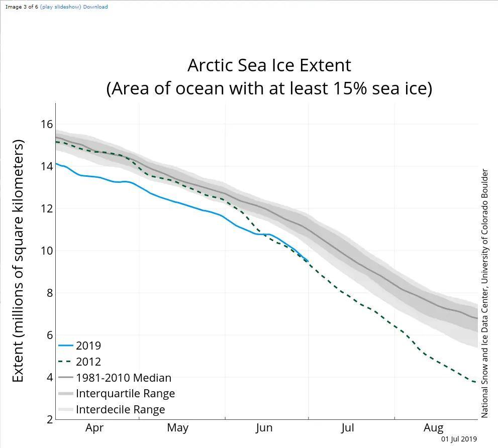The width and height of the screenshot is (498, 448).
Task: Click the 2019 legend text label
Action: (x=88, y=346)
